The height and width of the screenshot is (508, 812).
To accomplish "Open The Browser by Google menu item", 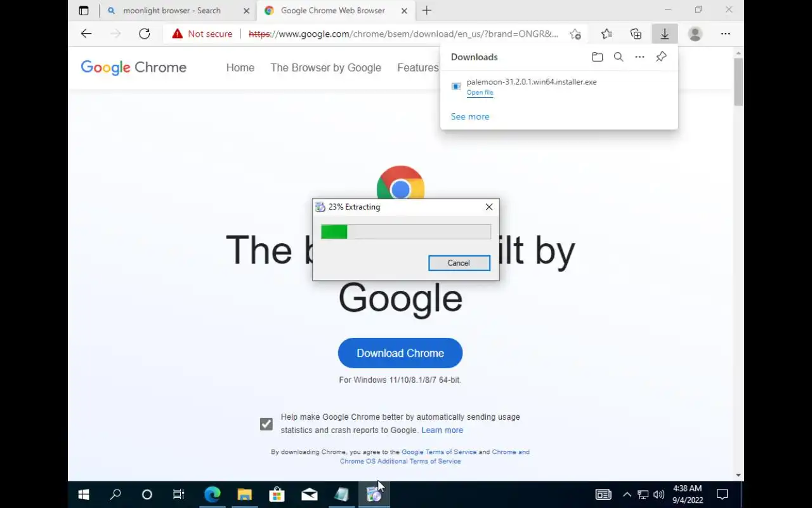I will pos(326,68).
